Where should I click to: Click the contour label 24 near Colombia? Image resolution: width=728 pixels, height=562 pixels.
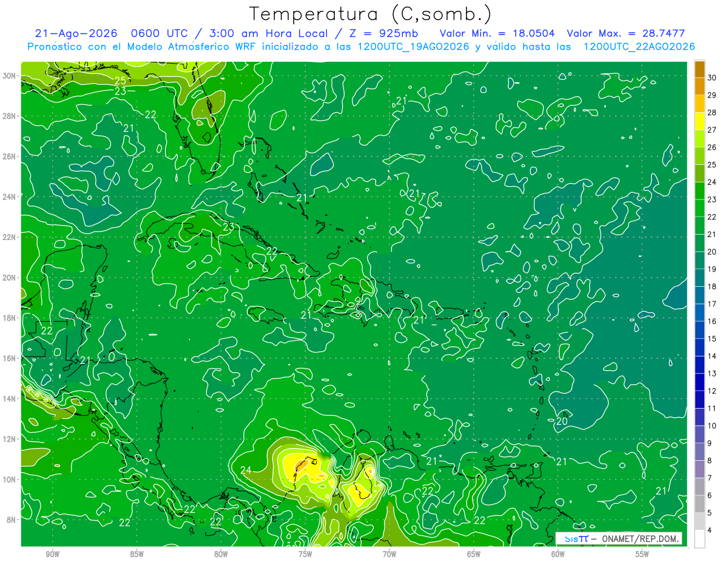[246, 470]
